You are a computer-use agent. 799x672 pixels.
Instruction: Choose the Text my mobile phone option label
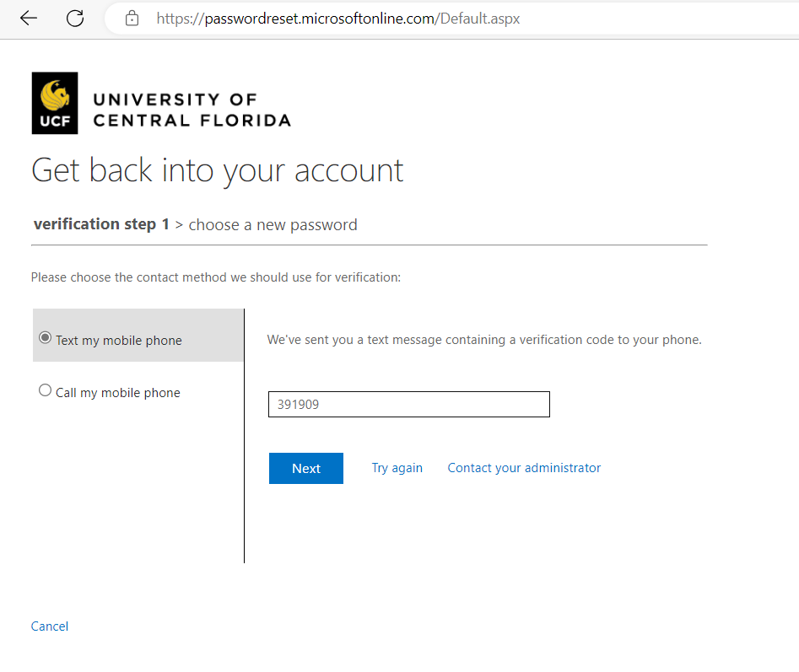(119, 341)
